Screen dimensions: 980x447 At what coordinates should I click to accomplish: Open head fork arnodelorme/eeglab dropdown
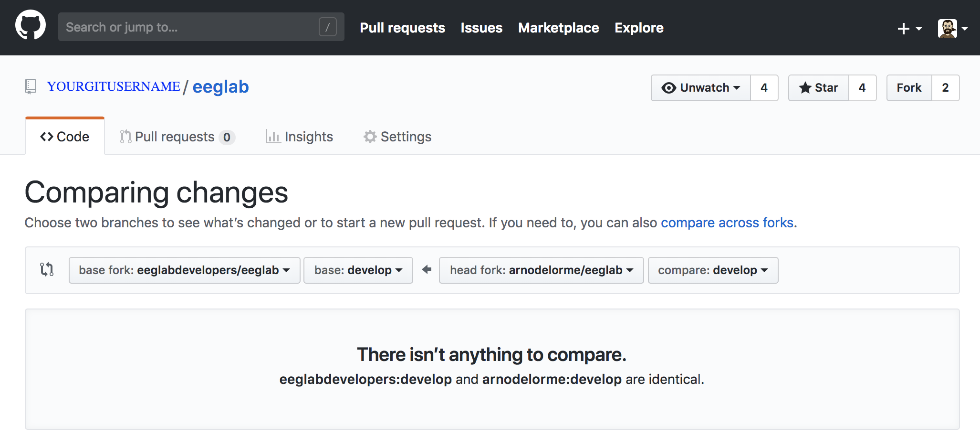[541, 270]
